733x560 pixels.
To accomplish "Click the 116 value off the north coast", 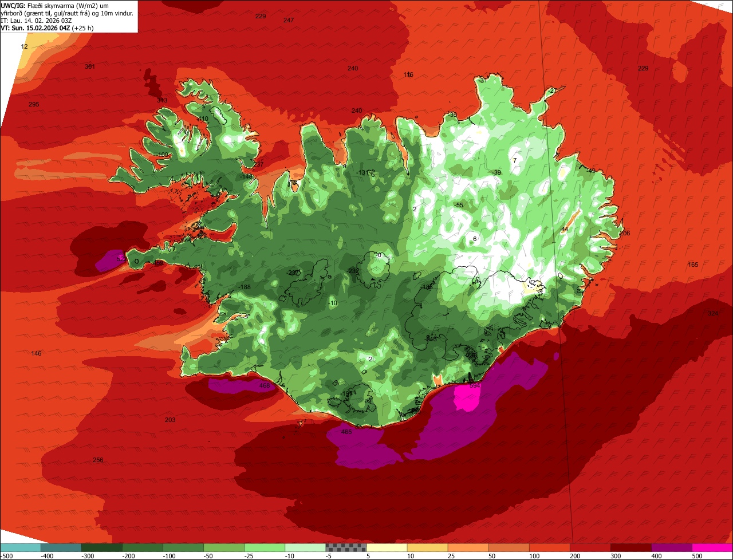I will (x=408, y=75).
